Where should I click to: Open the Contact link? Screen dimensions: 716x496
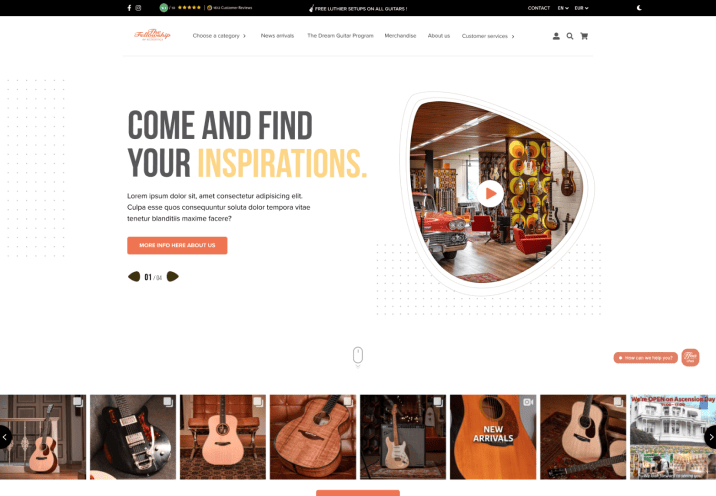point(539,8)
